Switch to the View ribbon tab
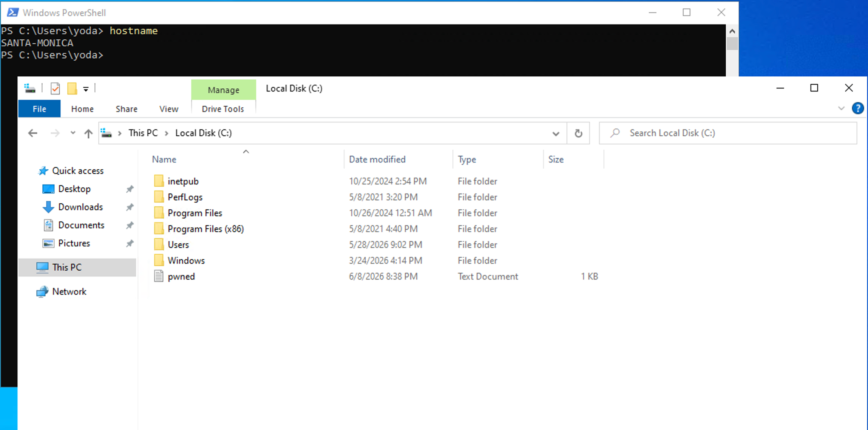Viewport: 868px width, 430px height. pos(169,109)
